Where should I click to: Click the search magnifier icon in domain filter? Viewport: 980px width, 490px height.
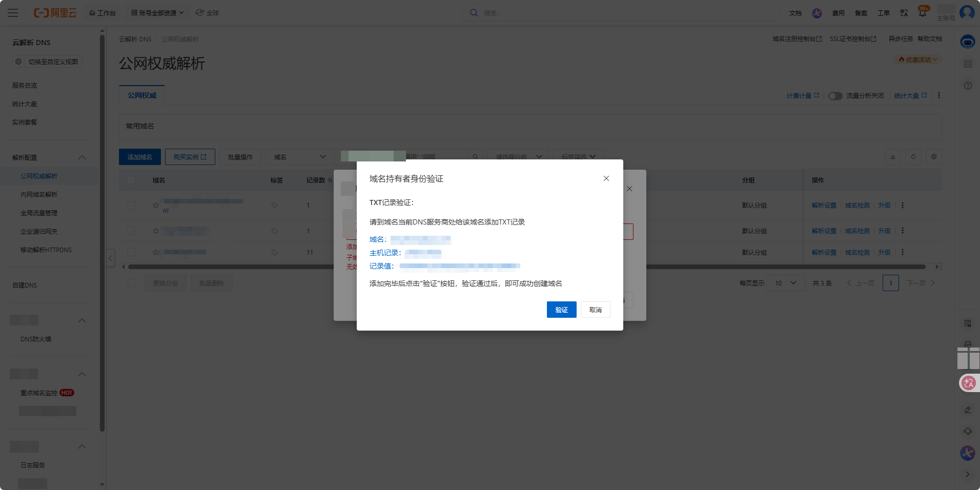[475, 157]
